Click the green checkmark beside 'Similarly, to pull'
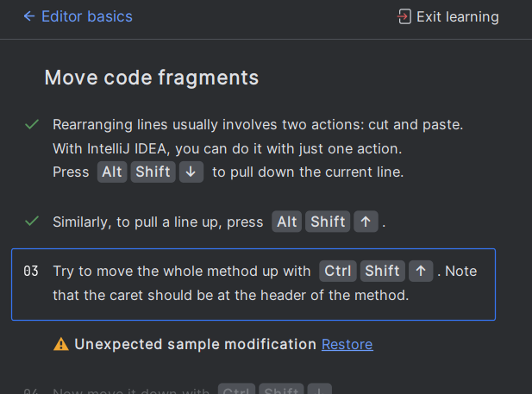 tap(32, 222)
